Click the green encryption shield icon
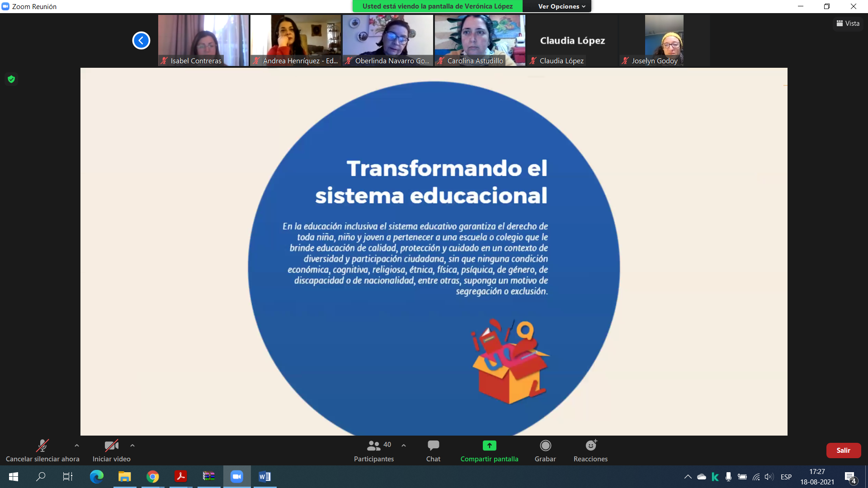Viewport: 868px width, 488px height. tap(11, 80)
